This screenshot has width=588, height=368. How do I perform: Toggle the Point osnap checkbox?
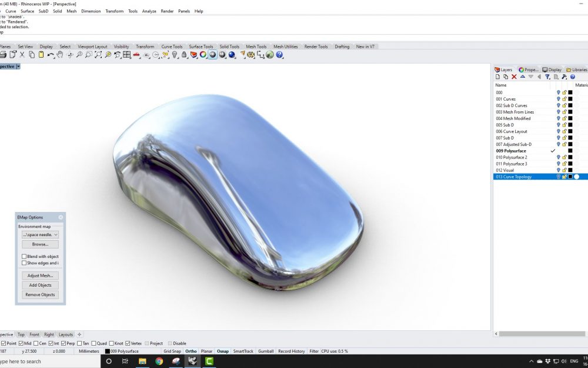pyautogui.click(x=4, y=343)
